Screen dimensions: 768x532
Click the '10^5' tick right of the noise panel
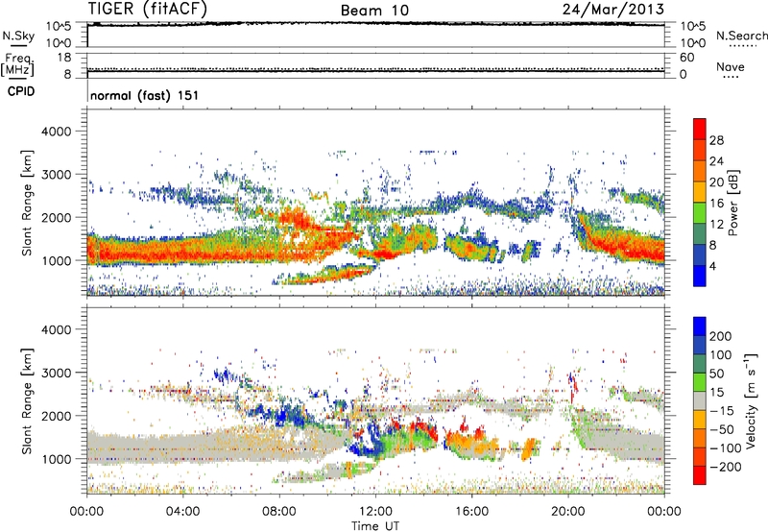point(693,27)
